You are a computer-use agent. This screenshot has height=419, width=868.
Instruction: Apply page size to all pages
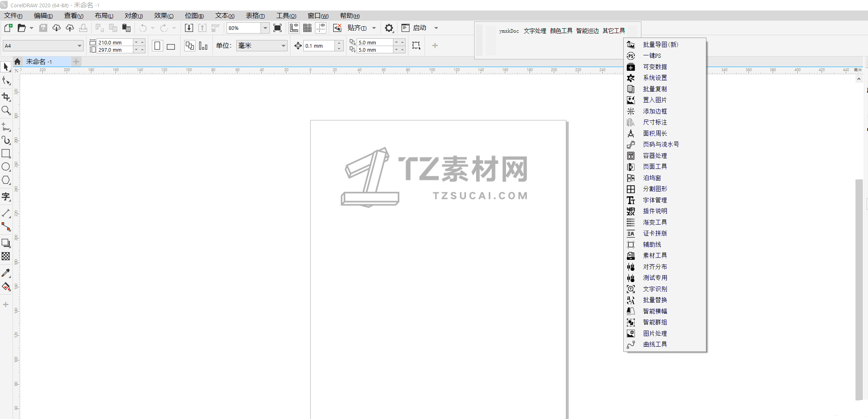(189, 46)
